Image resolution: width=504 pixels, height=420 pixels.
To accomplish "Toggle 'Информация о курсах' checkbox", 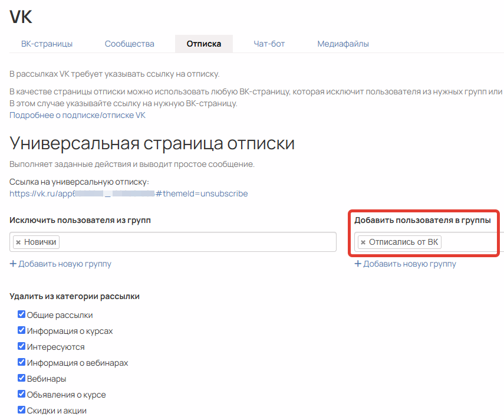I will [x=22, y=330].
